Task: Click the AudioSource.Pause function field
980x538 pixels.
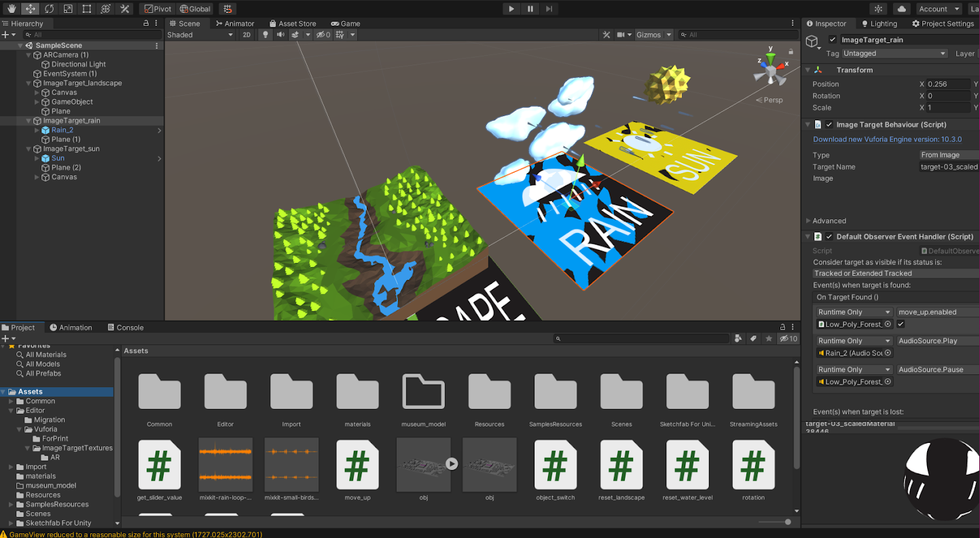Action: click(938, 370)
